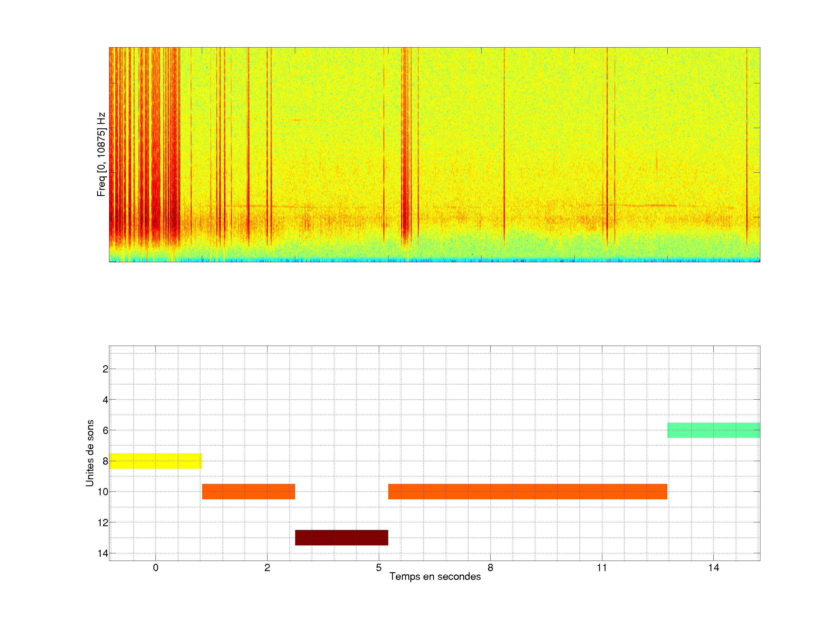The image size is (840, 630).
Task: Click the 'Unites de sons' axis label
Action: [90, 453]
